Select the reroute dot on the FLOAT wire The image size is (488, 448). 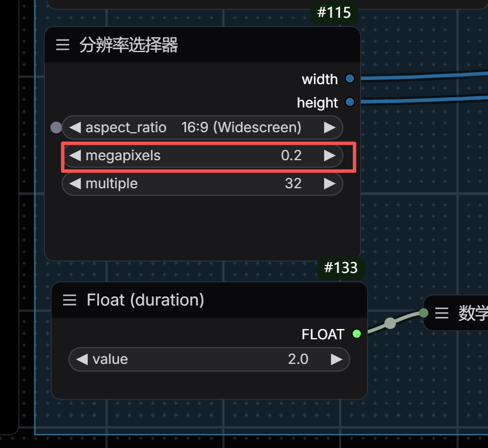coord(390,323)
